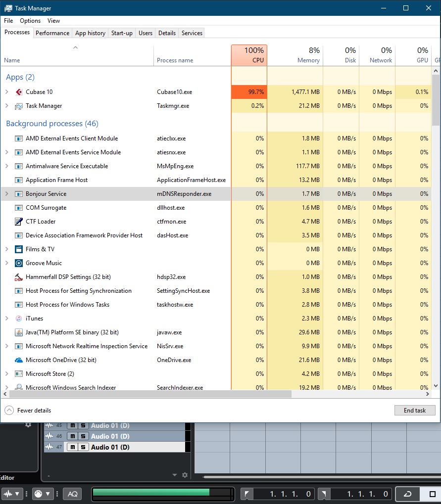Click Cubase waveform icon on track 47
The height and width of the screenshot is (504, 441).
pos(49,447)
